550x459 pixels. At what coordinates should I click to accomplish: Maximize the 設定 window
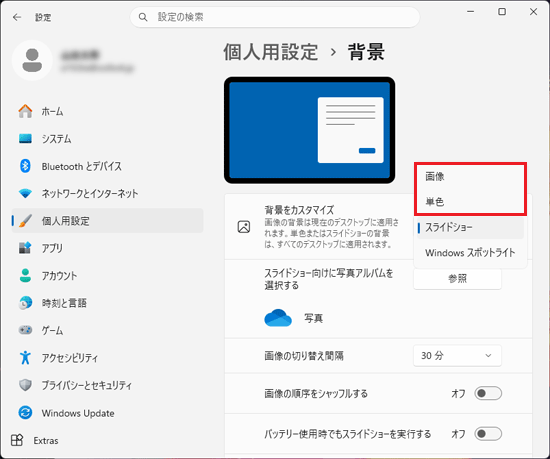502,12
